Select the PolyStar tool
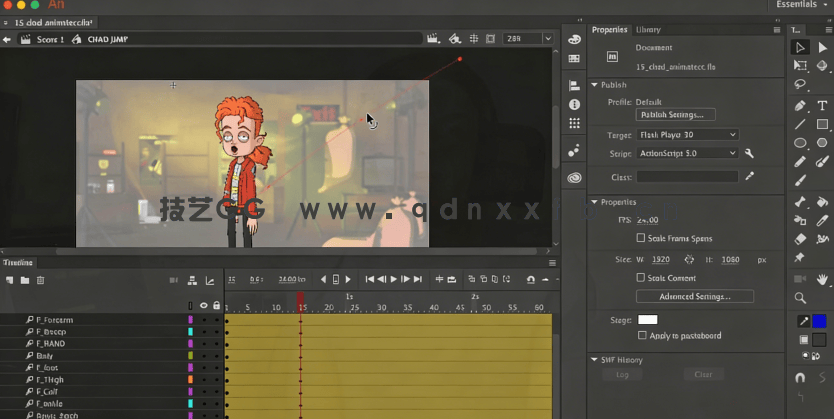 point(822,143)
